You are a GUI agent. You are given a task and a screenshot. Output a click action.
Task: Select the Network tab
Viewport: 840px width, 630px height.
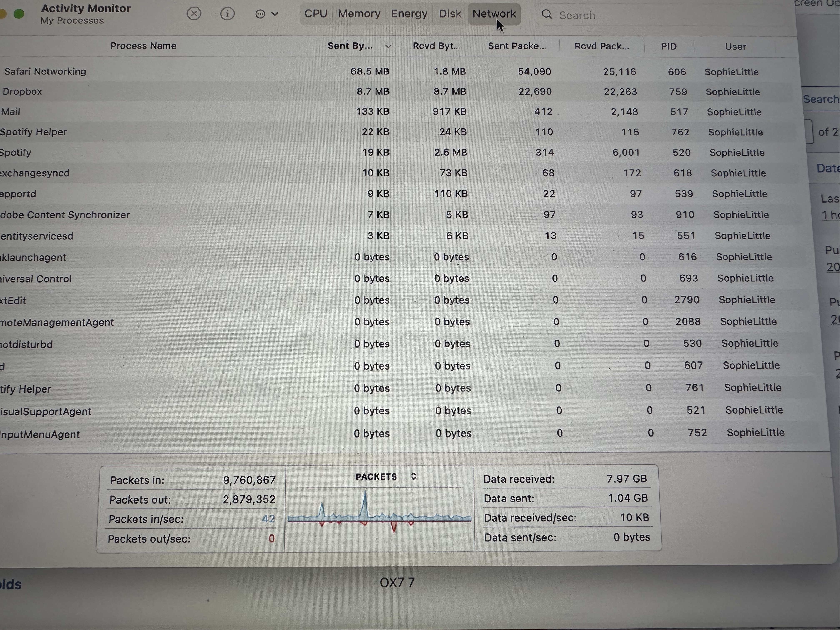(494, 14)
